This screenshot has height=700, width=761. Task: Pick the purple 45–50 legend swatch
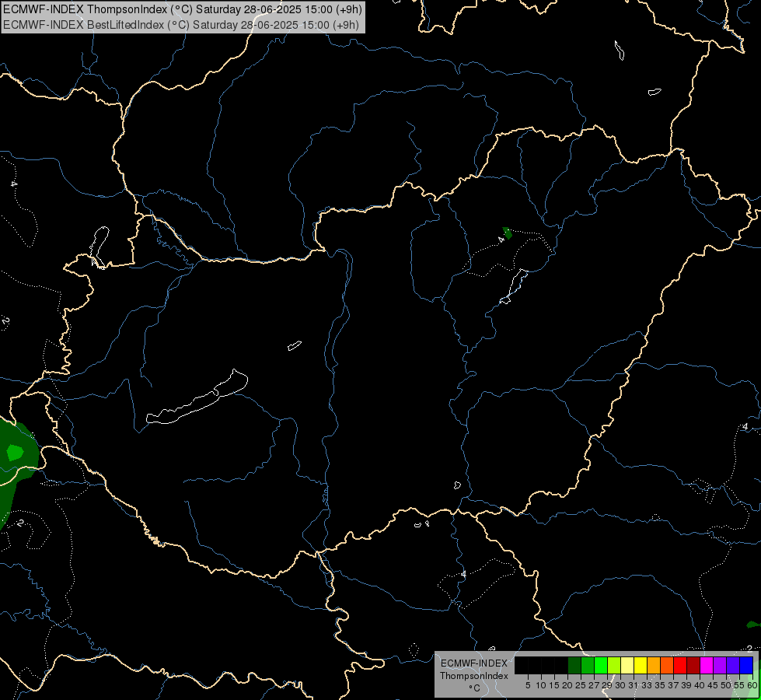click(x=720, y=666)
